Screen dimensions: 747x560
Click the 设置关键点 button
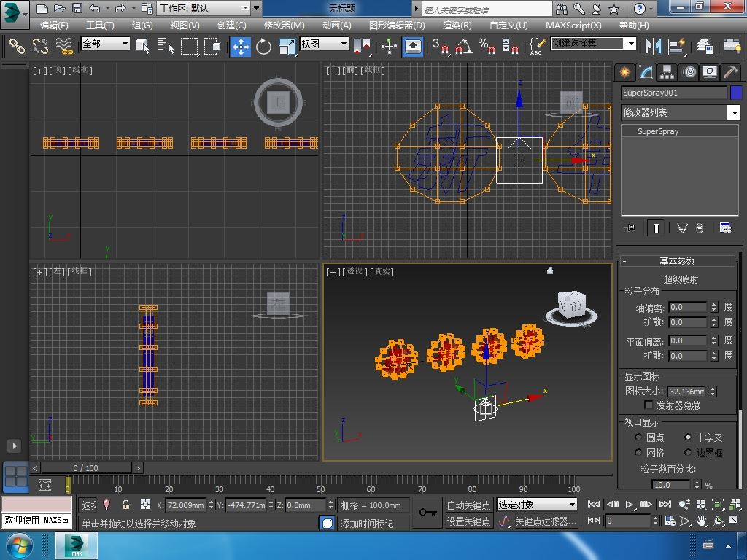468,521
